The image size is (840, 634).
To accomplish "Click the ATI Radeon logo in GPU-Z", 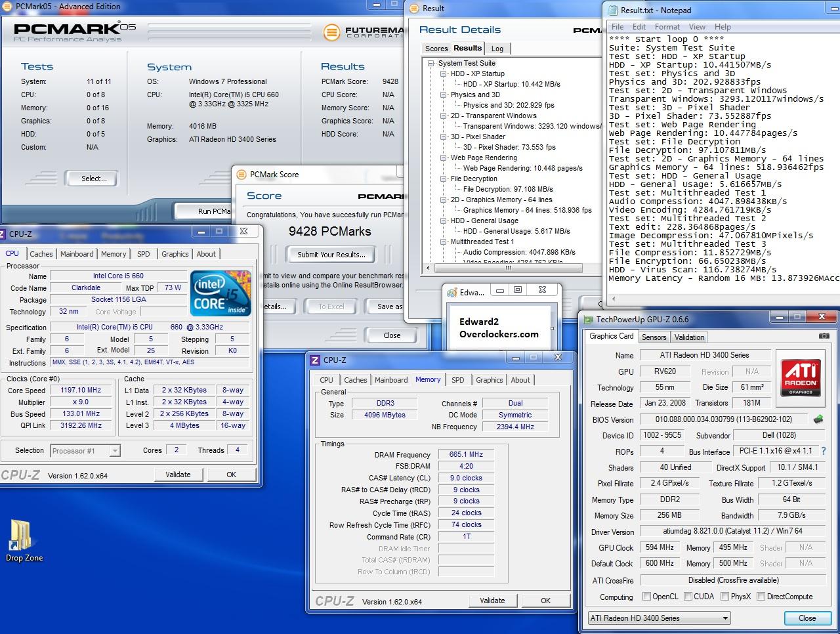I will pyautogui.click(x=801, y=377).
